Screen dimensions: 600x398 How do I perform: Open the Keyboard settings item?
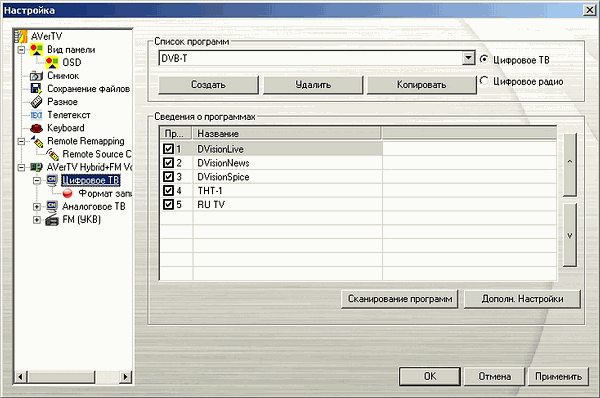click(66, 128)
